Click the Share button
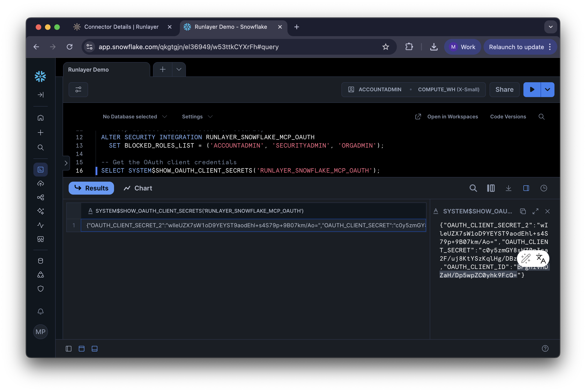The image size is (586, 392). [504, 89]
